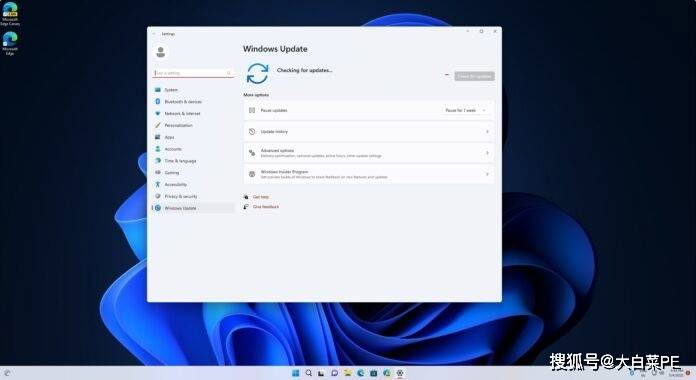Click the Give feedback link

266,206
